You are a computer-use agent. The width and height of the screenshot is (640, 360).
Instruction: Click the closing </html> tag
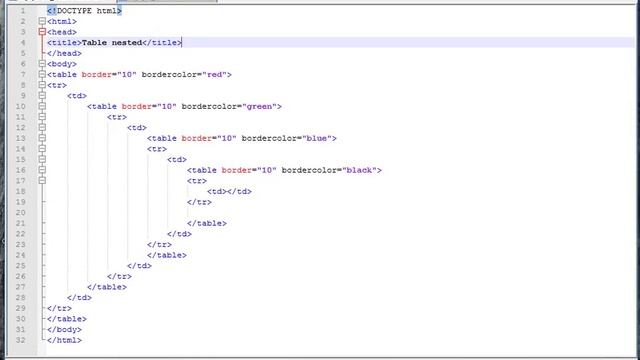tap(64, 340)
